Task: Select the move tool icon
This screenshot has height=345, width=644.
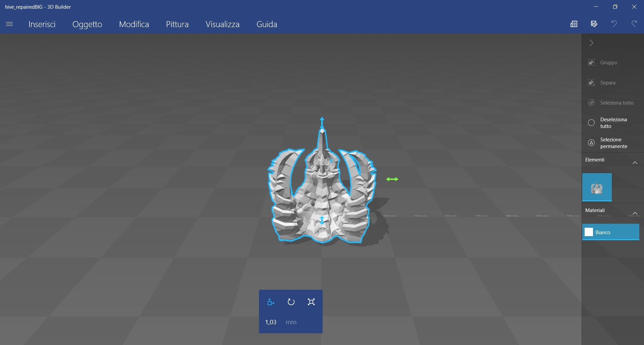Action: pos(271,302)
